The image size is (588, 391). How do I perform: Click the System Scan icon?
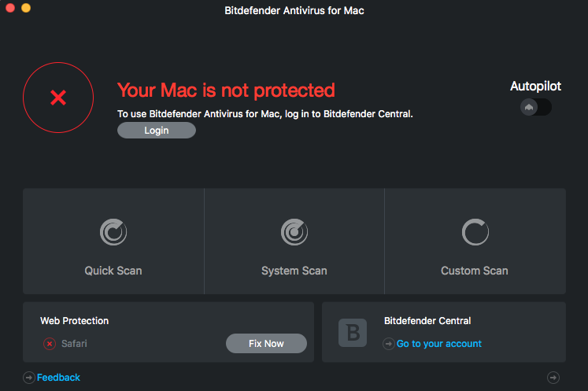[294, 232]
